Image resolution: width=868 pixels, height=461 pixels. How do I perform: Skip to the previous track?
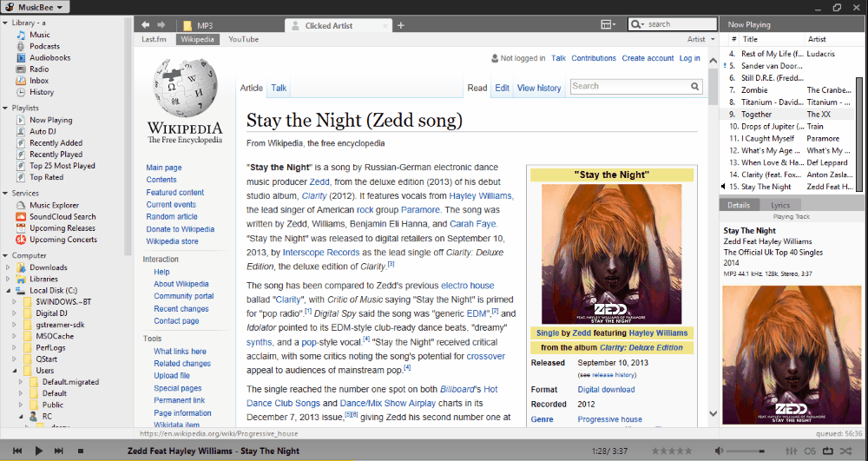coord(17,451)
